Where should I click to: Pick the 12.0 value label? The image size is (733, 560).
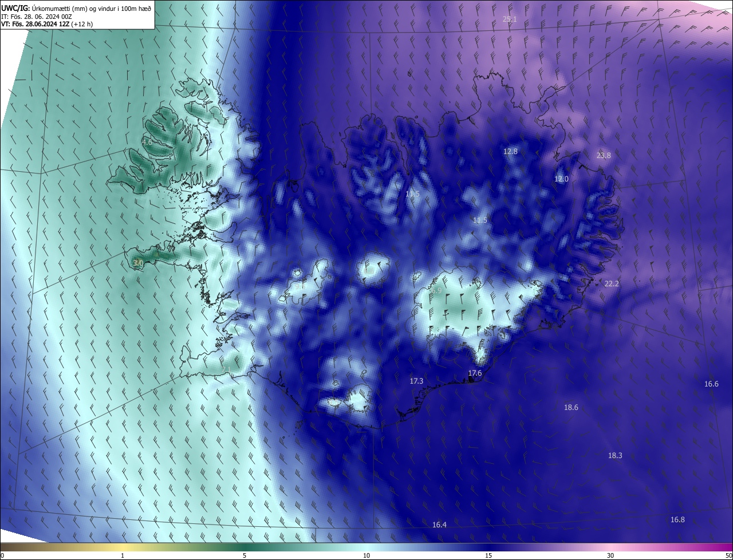point(561,179)
